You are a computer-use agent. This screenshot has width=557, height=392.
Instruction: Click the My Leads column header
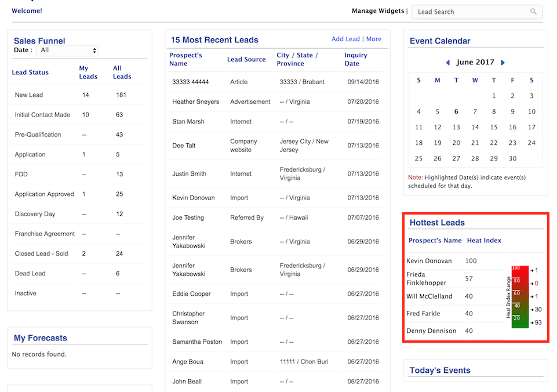[x=88, y=72]
